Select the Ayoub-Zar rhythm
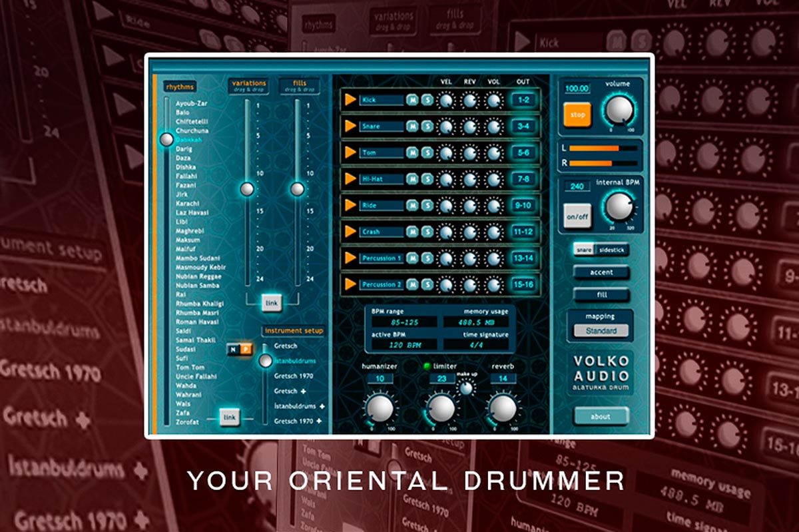 point(190,104)
